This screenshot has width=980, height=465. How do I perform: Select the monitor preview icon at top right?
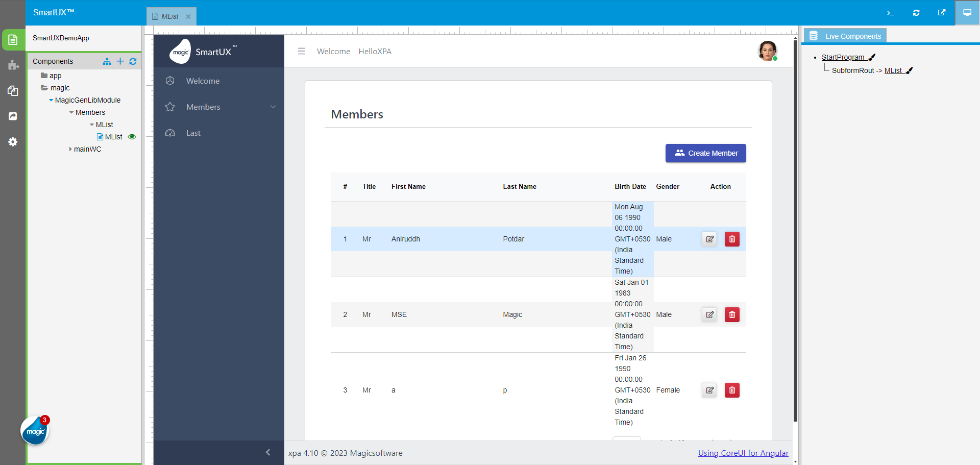pos(967,13)
